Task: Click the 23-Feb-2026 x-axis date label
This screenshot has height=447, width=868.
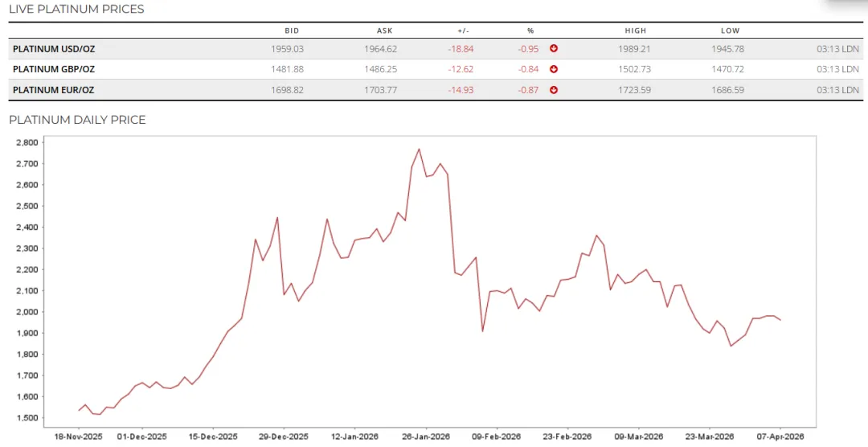Action: [x=567, y=437]
